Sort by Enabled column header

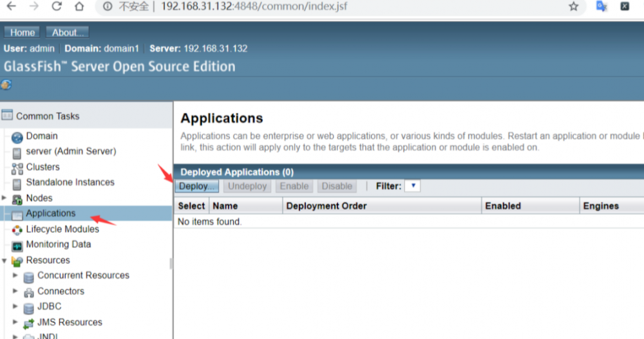click(x=503, y=206)
